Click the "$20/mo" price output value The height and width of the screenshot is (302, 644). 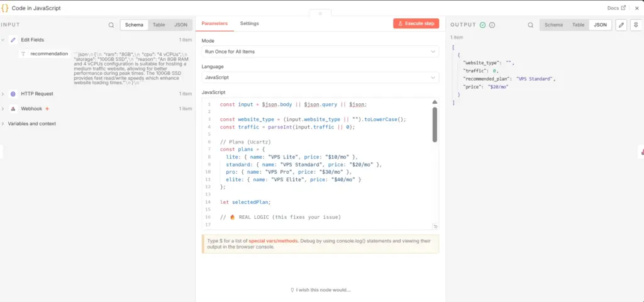pyautogui.click(x=498, y=87)
